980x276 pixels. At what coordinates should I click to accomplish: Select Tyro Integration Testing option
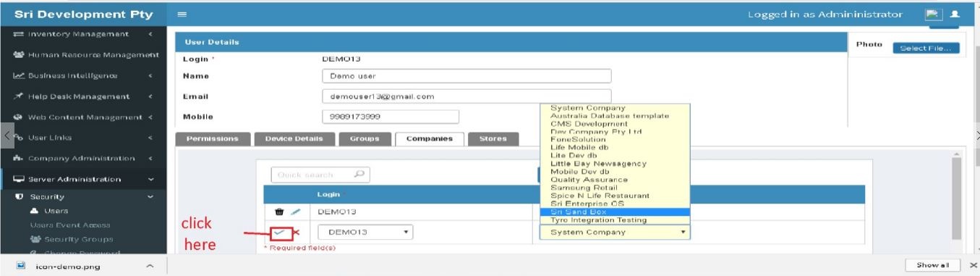coord(615,219)
